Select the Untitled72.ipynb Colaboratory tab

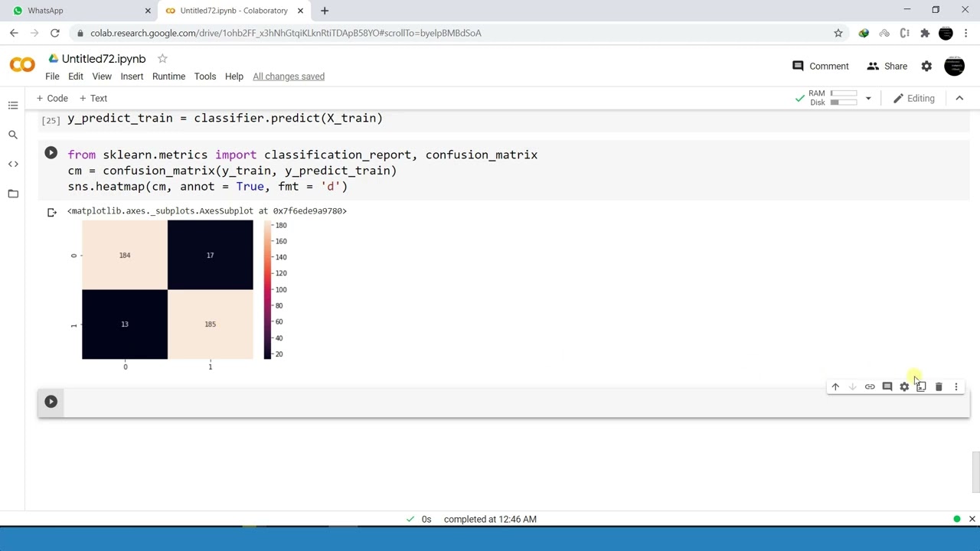234,11
